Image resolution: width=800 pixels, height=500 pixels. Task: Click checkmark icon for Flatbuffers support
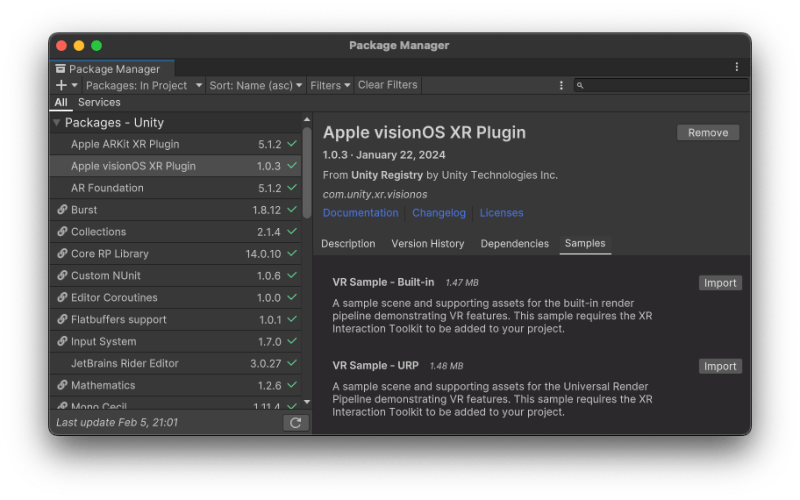point(292,319)
